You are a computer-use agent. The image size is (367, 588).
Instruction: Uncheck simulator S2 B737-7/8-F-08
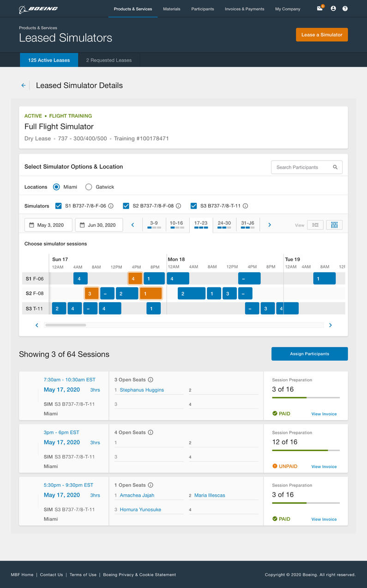click(x=126, y=206)
